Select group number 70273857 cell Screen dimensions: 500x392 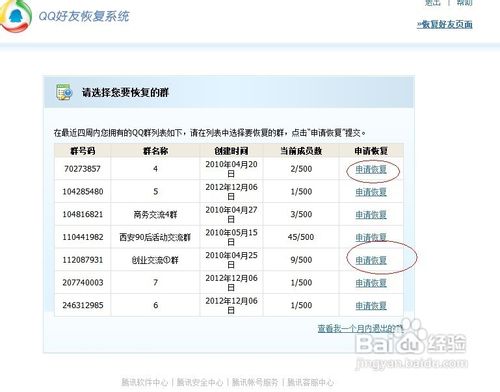point(82,169)
